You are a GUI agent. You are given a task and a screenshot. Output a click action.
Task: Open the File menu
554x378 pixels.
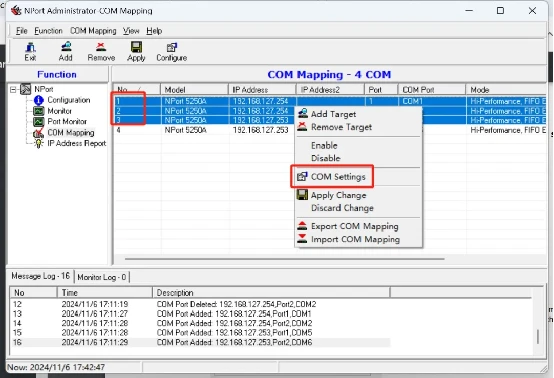22,31
